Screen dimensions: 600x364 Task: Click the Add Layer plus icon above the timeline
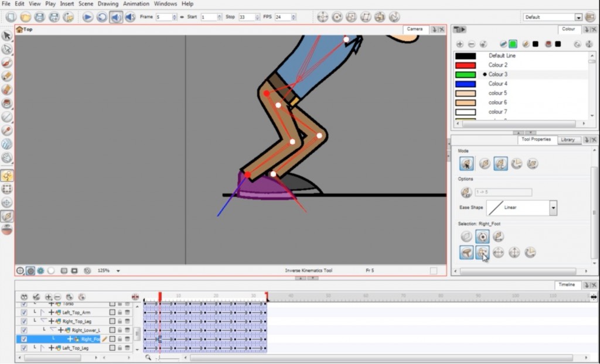point(49,297)
